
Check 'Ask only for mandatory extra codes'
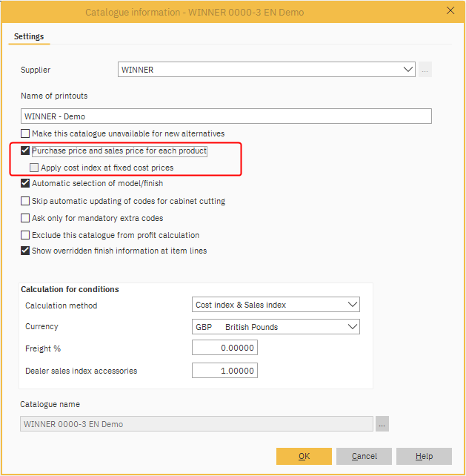click(26, 218)
